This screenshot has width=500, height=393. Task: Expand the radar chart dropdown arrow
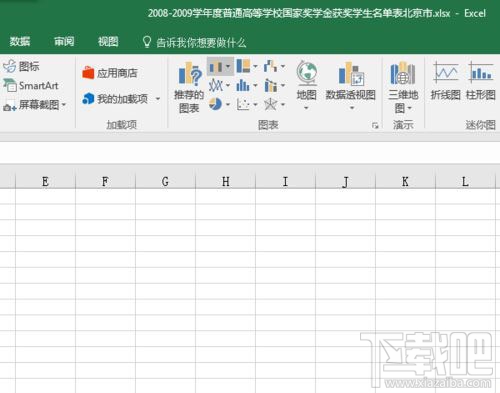pos(283,105)
